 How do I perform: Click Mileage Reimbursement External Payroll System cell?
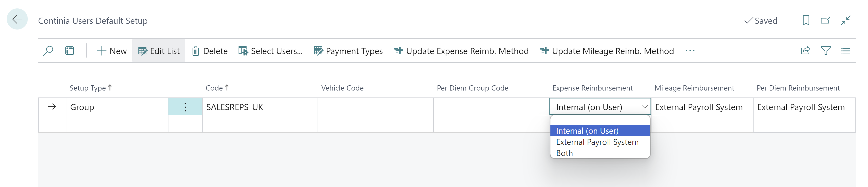(702, 107)
